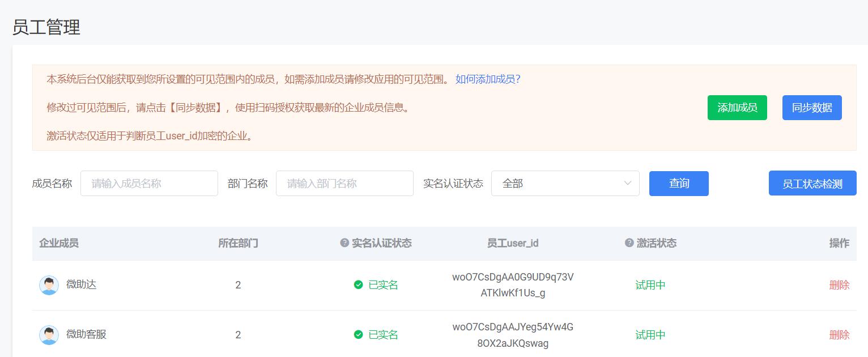Click the 企业成员 column header
The image size is (868, 357).
coord(59,243)
